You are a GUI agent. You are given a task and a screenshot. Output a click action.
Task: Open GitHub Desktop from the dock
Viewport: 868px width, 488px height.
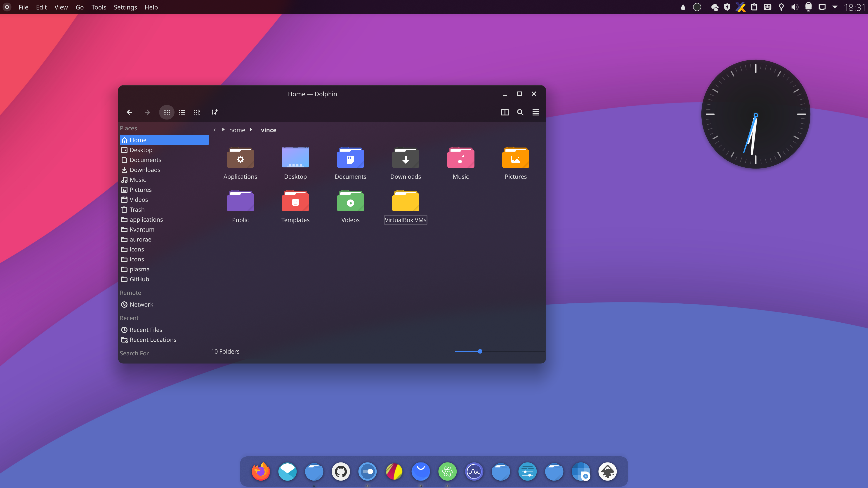tap(341, 472)
